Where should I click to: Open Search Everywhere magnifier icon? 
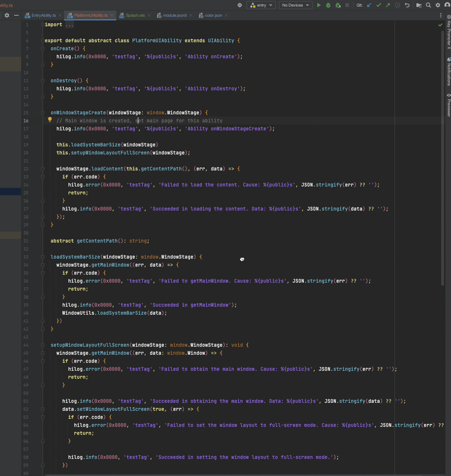(428, 5)
